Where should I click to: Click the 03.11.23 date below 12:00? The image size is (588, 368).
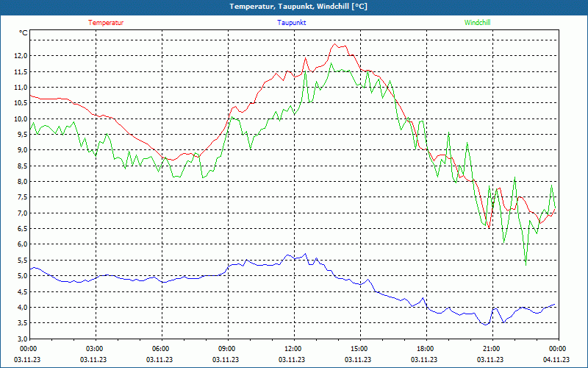pos(292,359)
